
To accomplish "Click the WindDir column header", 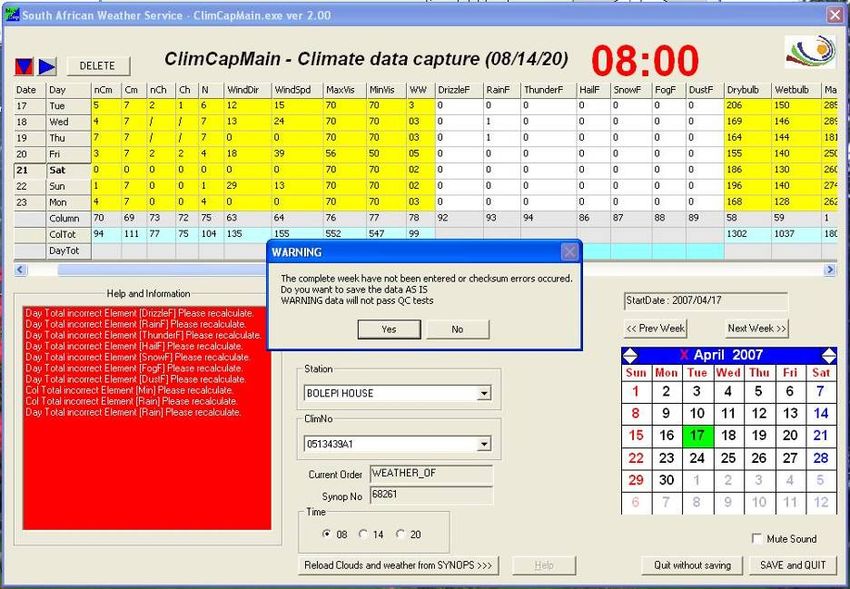I will (247, 90).
